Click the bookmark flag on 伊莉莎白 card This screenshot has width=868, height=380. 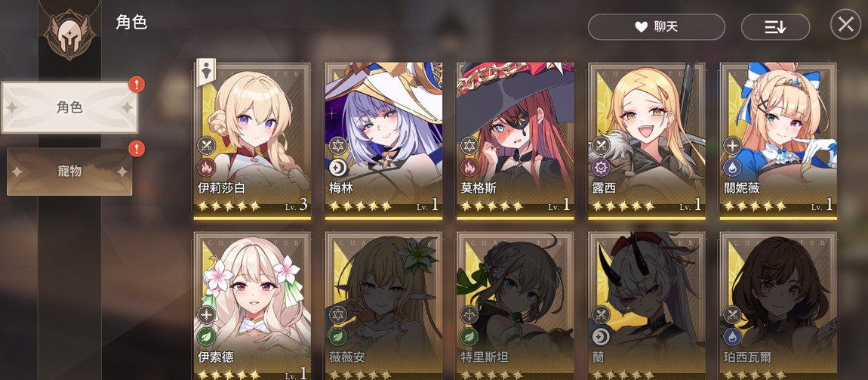206,72
